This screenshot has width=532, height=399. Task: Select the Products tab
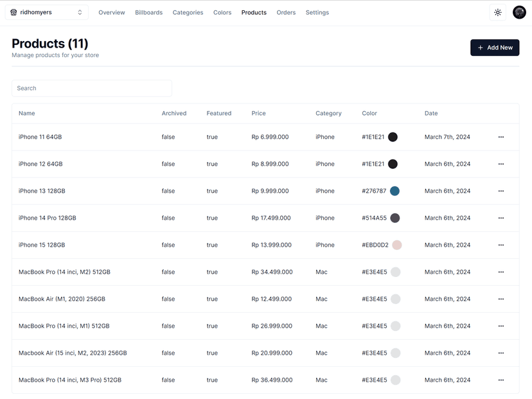click(254, 13)
